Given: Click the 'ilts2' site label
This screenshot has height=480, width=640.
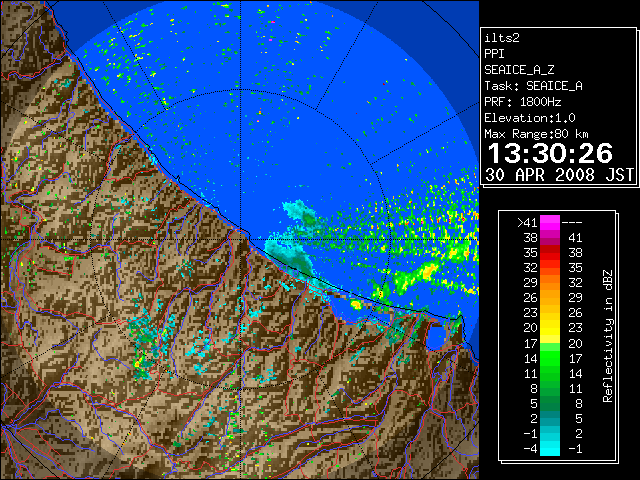Looking at the screenshot, I should [x=502, y=38].
